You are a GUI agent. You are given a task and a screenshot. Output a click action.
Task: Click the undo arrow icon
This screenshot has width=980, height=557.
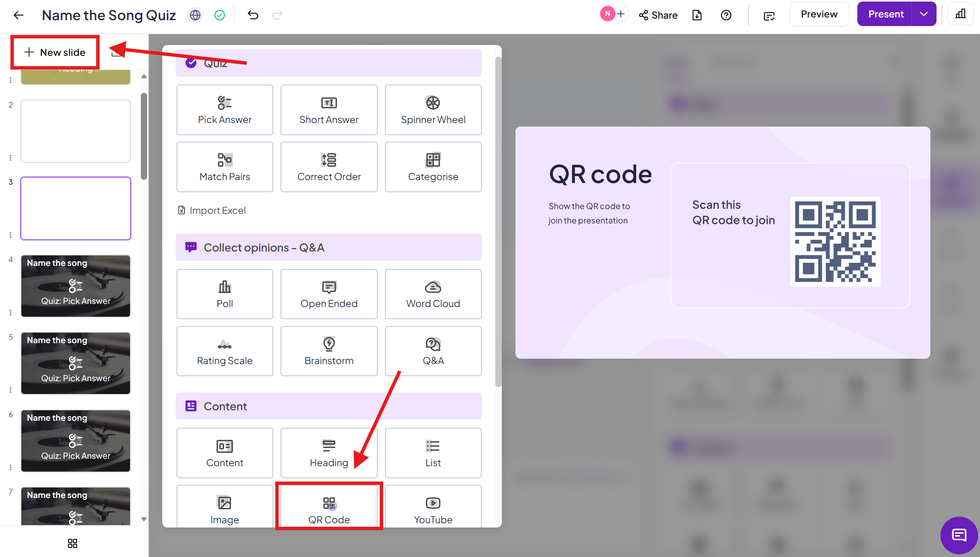click(253, 15)
